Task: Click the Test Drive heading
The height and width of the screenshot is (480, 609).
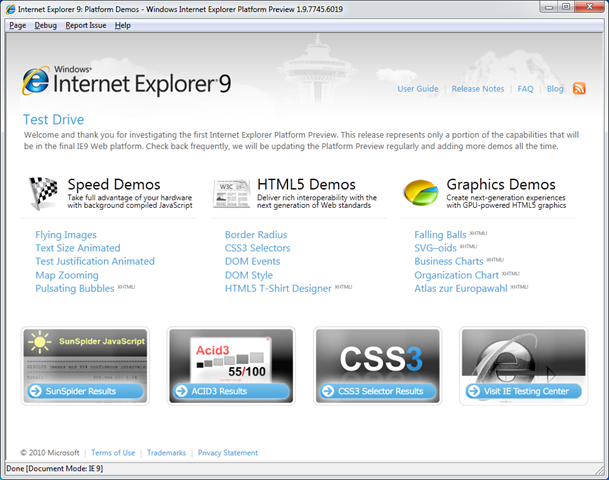Action: [x=54, y=120]
